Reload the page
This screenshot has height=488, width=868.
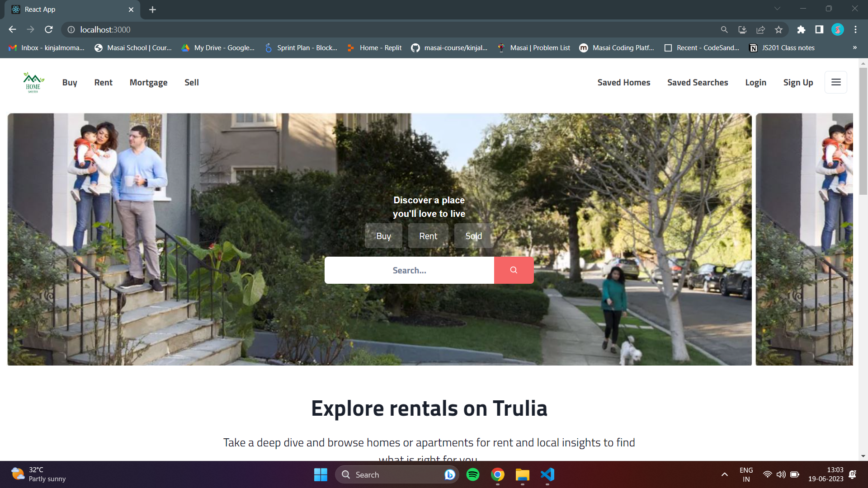pos(49,30)
